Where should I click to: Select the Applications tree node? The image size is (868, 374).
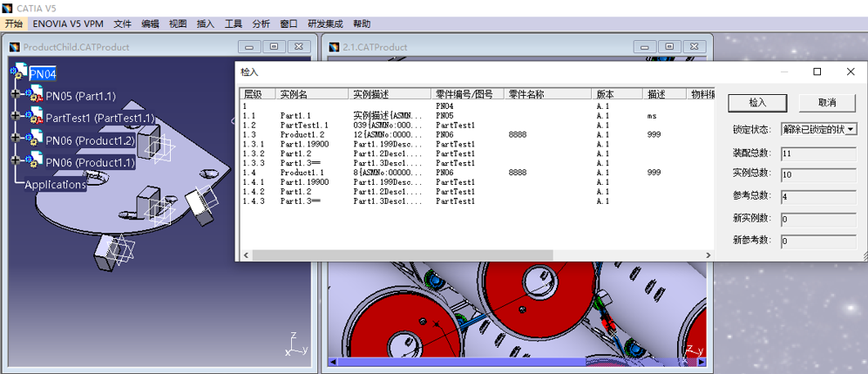click(56, 185)
